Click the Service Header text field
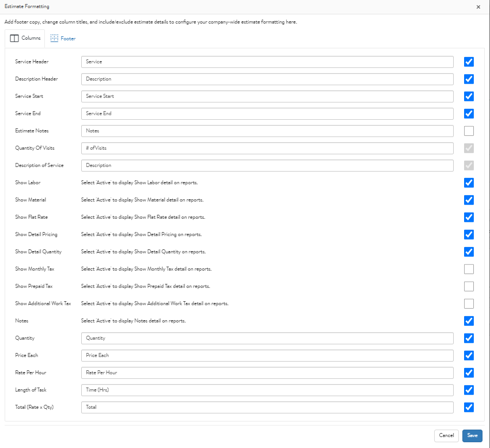 pyautogui.click(x=267, y=62)
